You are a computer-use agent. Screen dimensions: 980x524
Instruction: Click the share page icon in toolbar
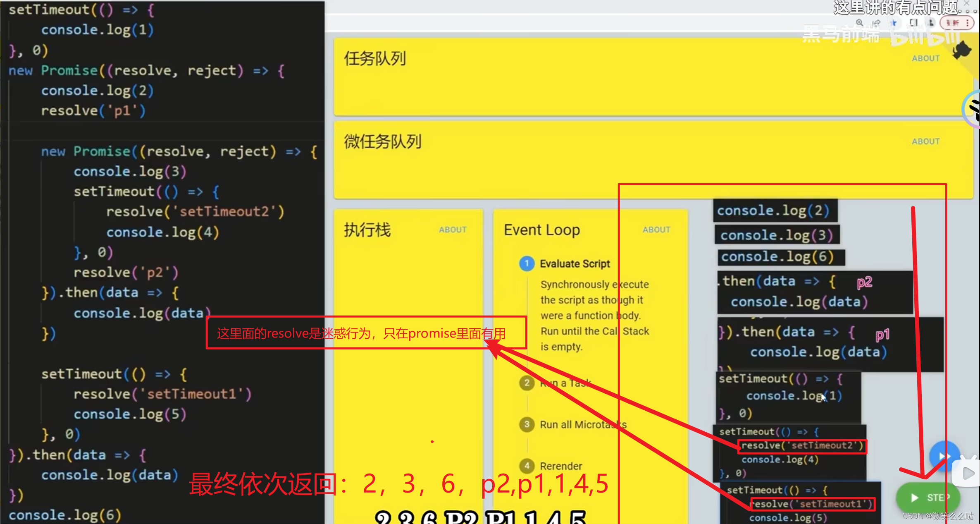(876, 23)
